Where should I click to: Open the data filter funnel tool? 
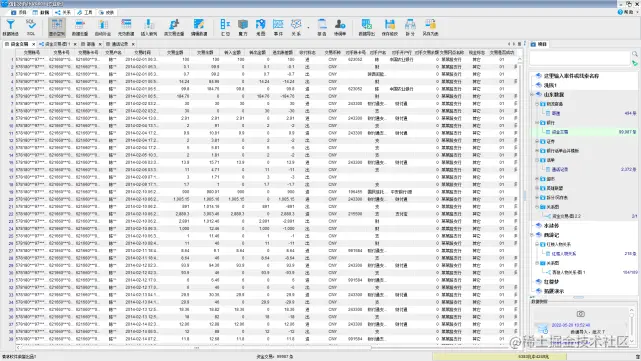point(11,27)
